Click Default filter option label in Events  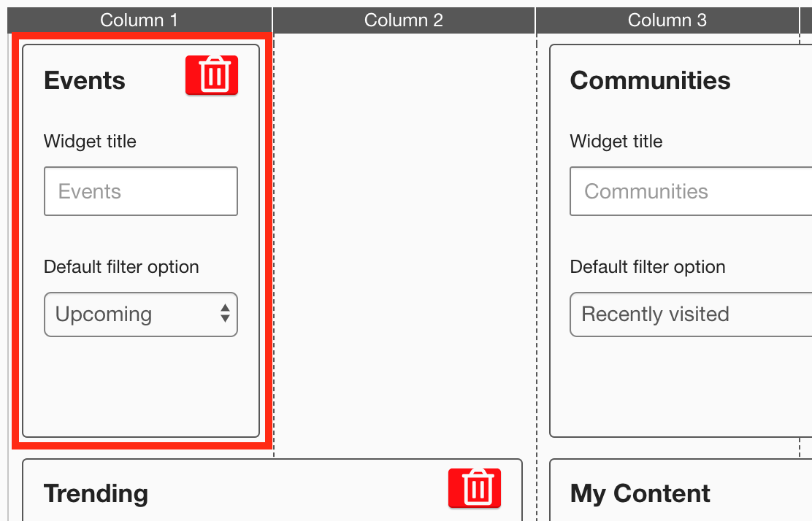click(x=121, y=267)
